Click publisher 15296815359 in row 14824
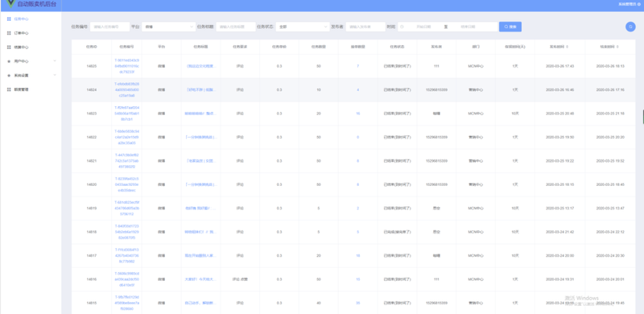The height and width of the screenshot is (314, 644). [x=436, y=89]
